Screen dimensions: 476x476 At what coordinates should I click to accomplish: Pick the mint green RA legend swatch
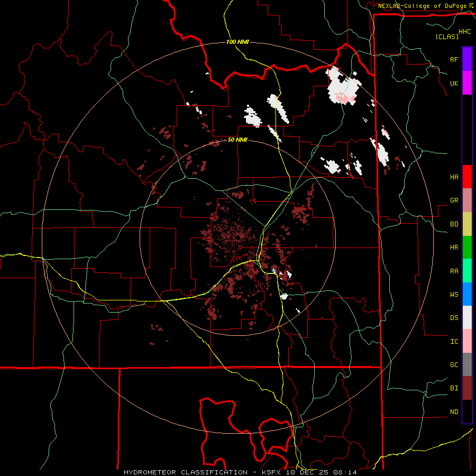(x=467, y=271)
